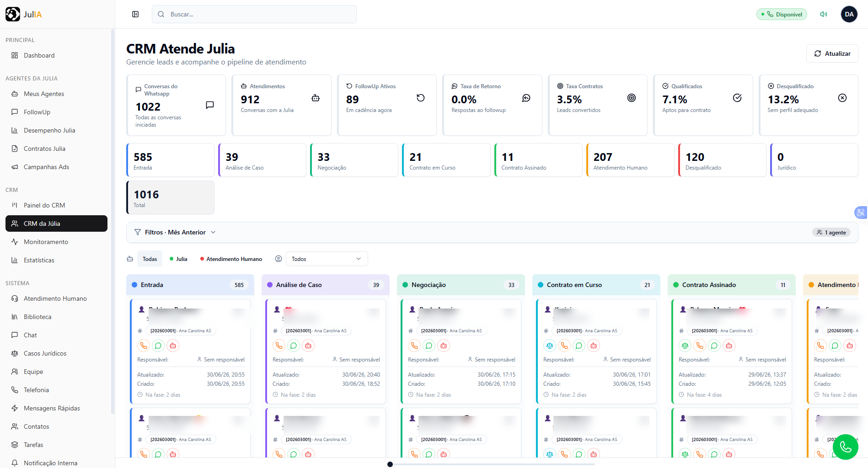
Task: Open Notificação Interna in sidebar
Action: [x=56, y=462]
